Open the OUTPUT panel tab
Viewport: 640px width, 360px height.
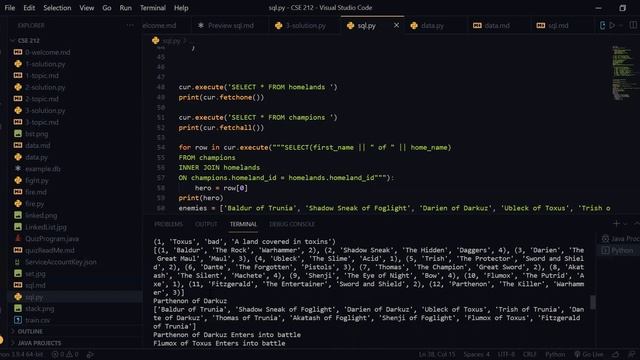pos(206,224)
